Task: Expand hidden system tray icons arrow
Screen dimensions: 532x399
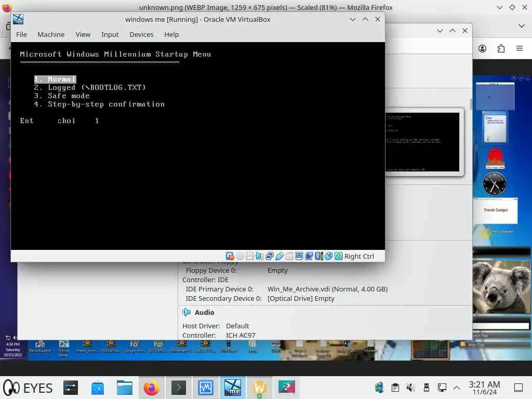Action: point(457,388)
